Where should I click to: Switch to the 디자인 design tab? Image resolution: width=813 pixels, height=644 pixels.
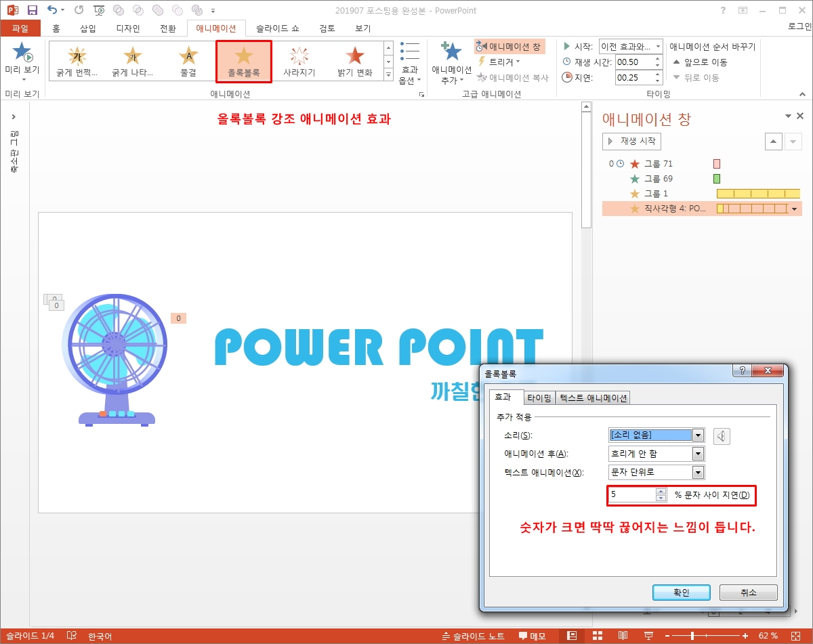tap(128, 28)
